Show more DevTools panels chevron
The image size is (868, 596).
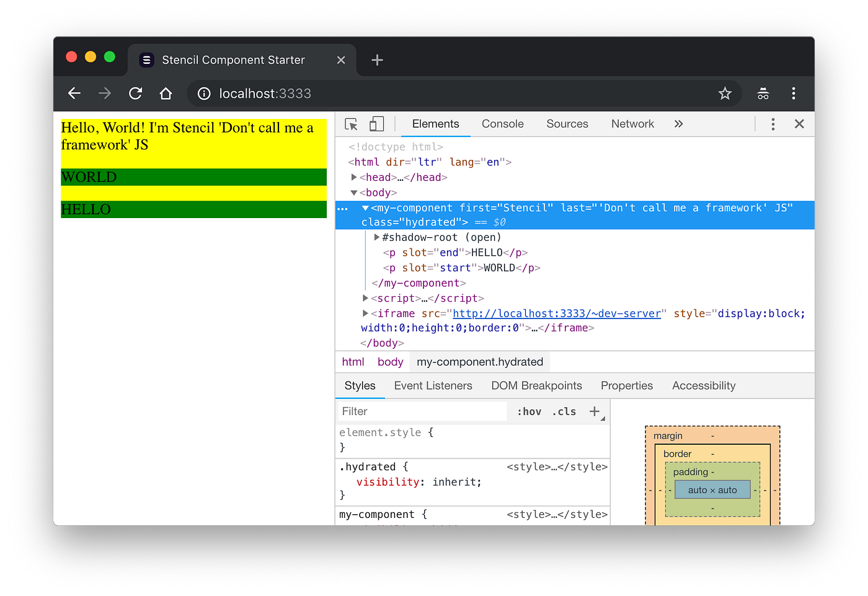(679, 124)
